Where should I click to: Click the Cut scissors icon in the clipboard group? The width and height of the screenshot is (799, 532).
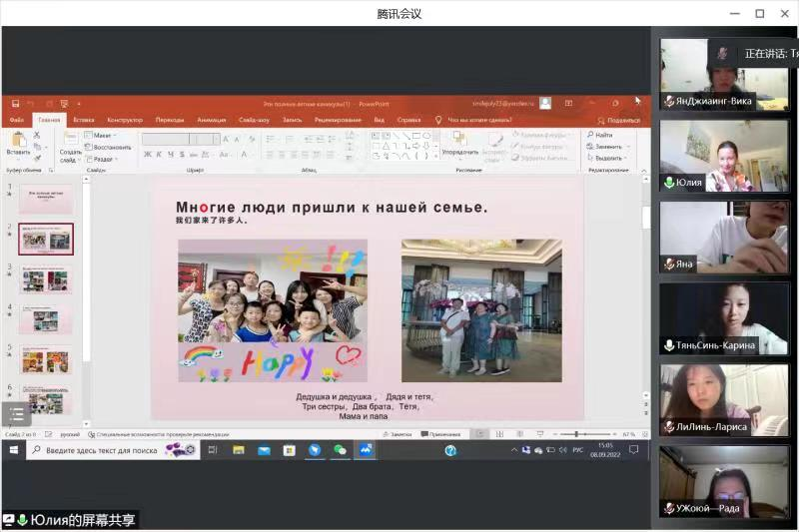point(37,136)
